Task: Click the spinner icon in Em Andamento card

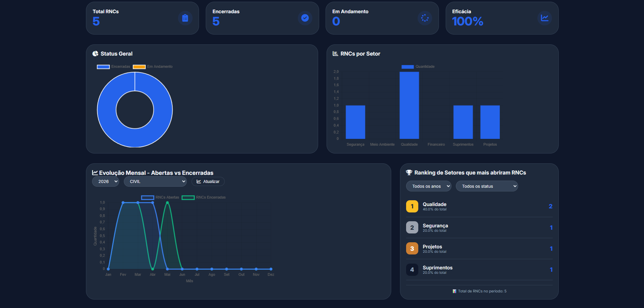Action: (425, 18)
